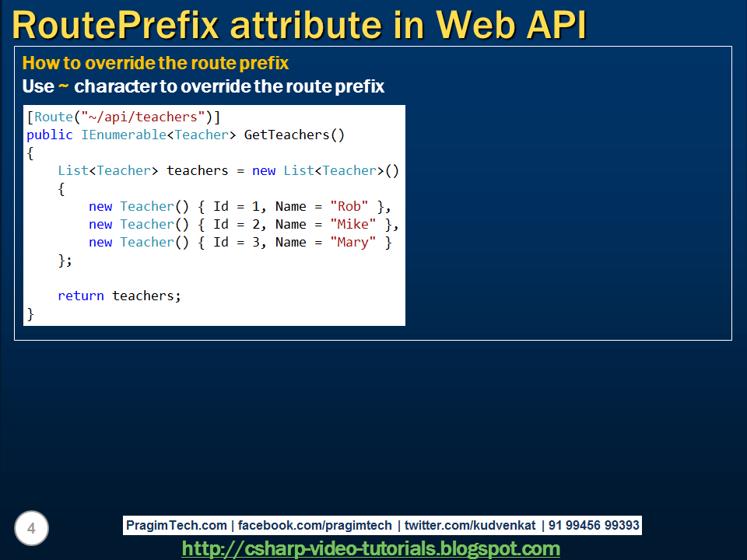Select the string "Mike" in code
This screenshot has height=560, width=747.
click(352, 224)
